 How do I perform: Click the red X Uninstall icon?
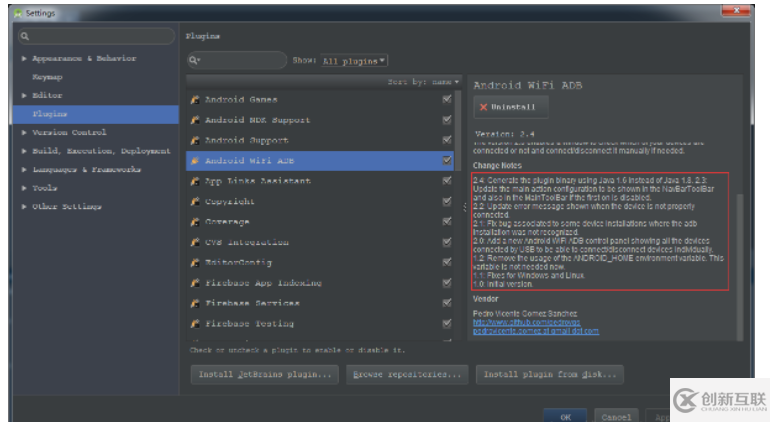coord(483,107)
